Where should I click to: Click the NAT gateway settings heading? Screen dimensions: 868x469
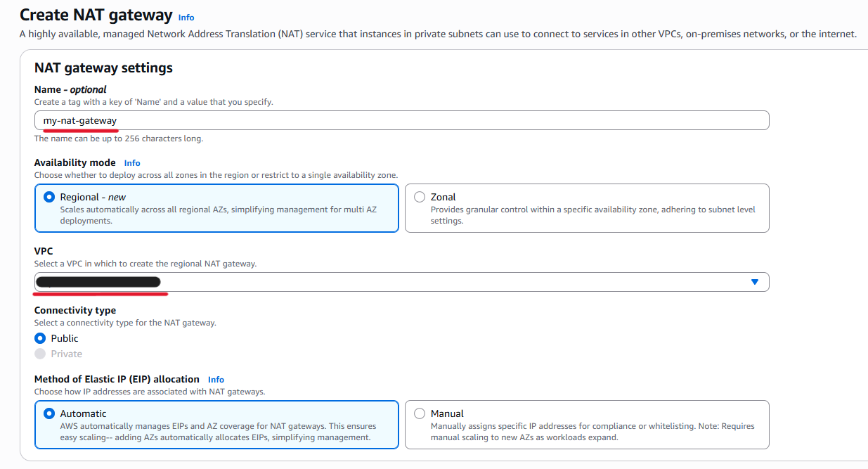click(x=103, y=68)
